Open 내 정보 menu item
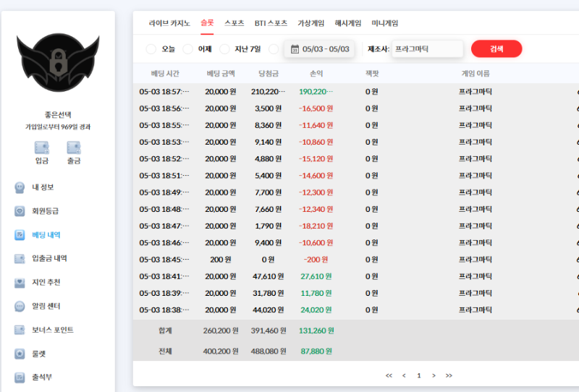579x392 pixels. click(x=43, y=187)
